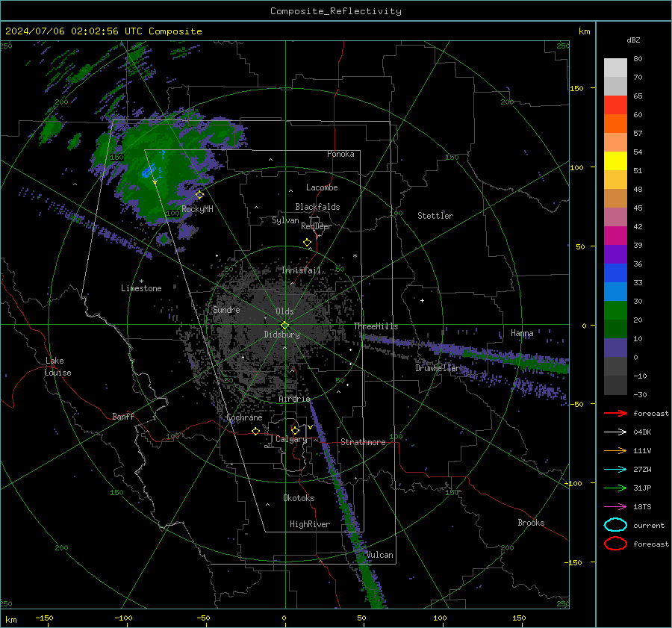The height and width of the screenshot is (628, 672).
Task: Click the RockyMH label
Action: pyautogui.click(x=197, y=209)
